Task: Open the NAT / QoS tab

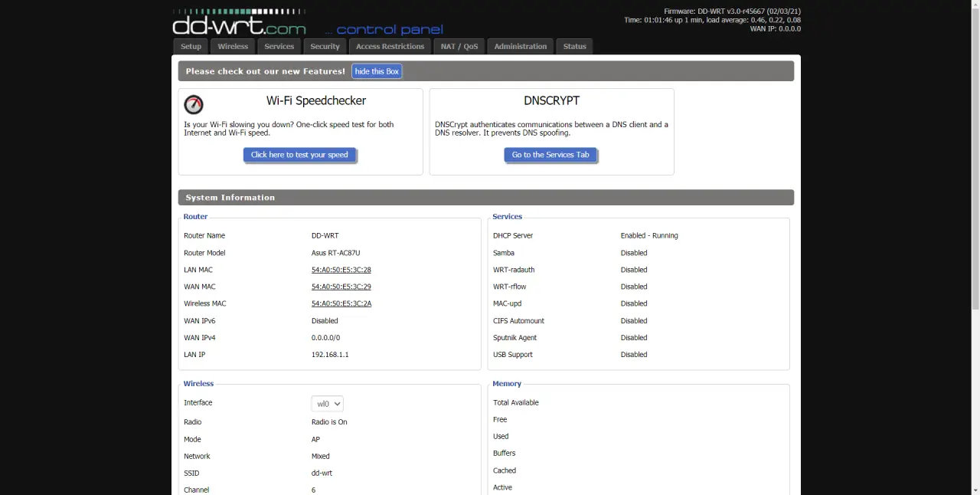Action: 459,47
